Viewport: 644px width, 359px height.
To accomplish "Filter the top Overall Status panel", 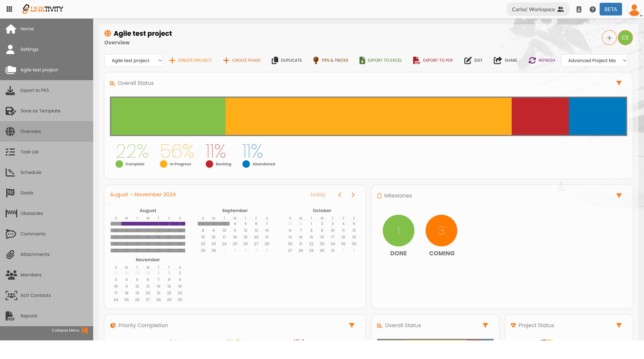I will [619, 83].
